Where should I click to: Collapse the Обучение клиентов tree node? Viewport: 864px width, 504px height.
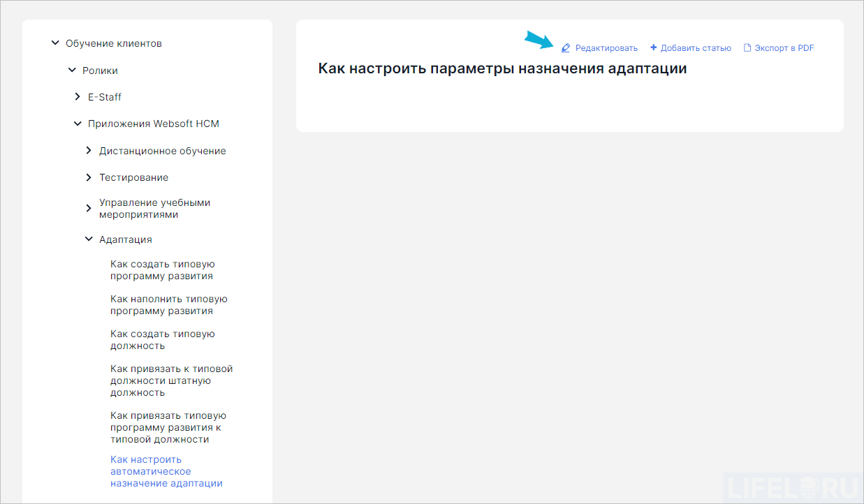55,43
